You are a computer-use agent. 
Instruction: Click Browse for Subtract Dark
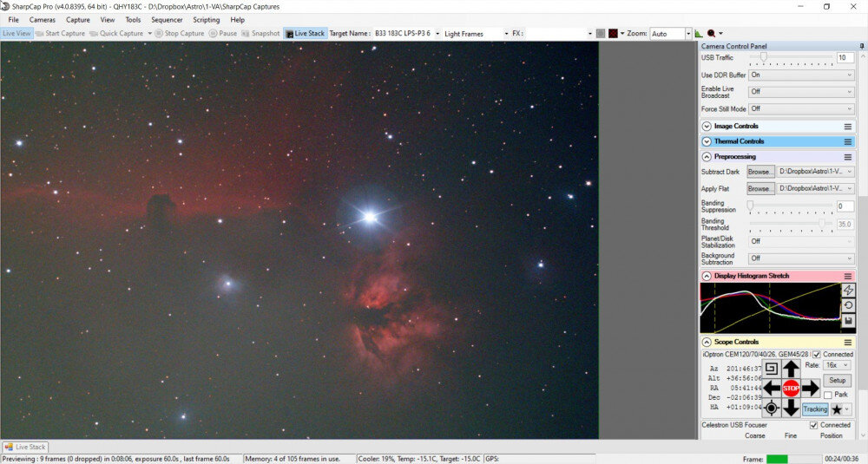(x=760, y=172)
